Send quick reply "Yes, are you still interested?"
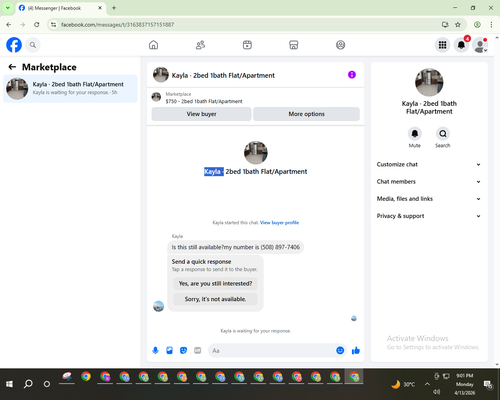 click(215, 284)
